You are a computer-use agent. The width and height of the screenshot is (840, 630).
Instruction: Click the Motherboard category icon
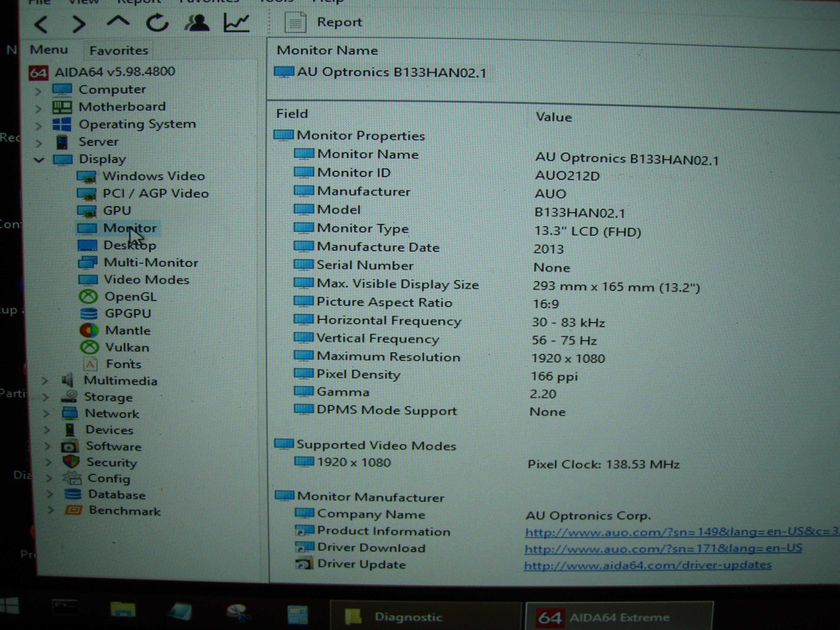click(62, 107)
